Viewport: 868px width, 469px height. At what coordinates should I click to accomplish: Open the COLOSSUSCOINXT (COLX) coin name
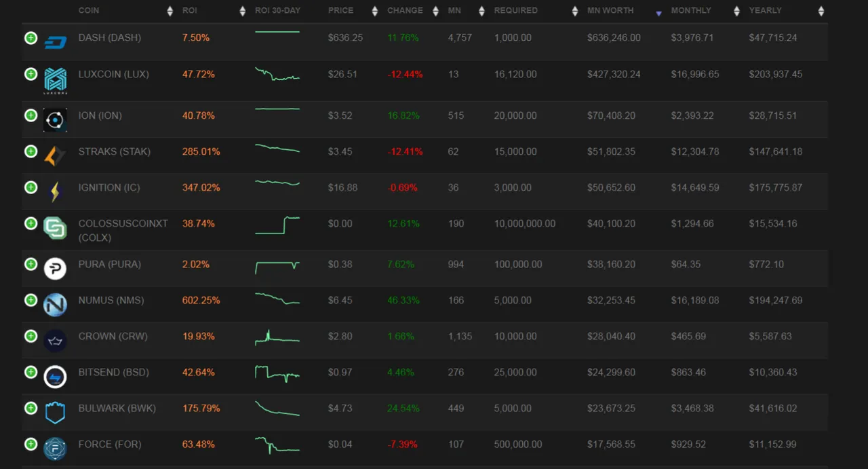coord(123,231)
